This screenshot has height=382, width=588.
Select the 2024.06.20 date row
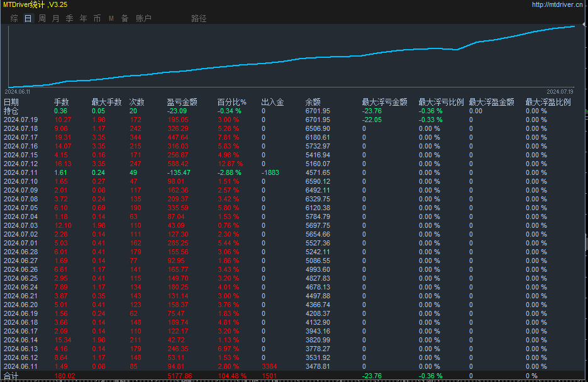tap(292, 305)
